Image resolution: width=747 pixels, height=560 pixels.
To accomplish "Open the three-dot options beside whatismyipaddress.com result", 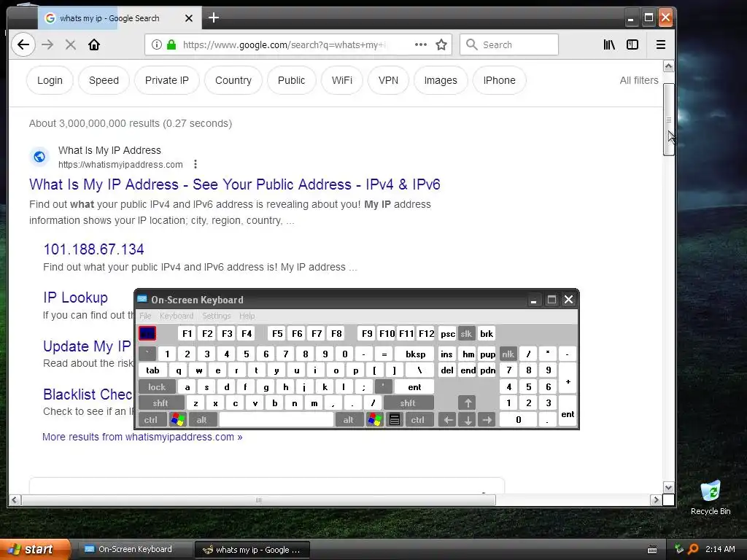I will tap(196, 164).
